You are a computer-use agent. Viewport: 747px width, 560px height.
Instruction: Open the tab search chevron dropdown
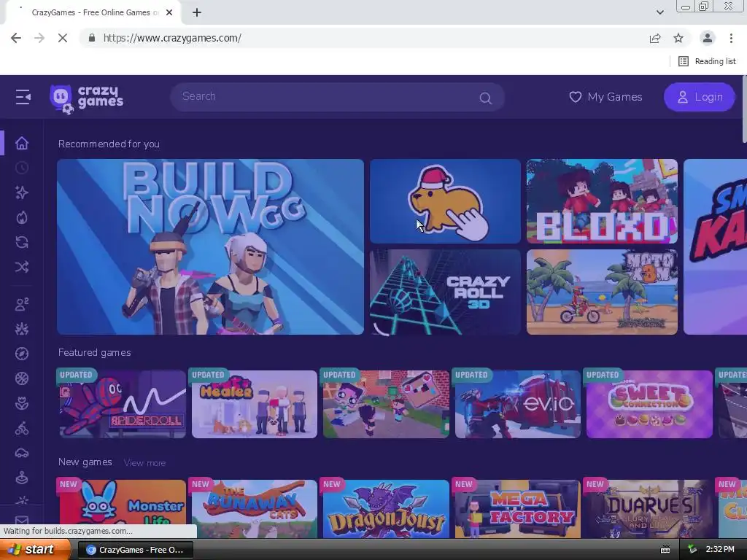click(659, 12)
